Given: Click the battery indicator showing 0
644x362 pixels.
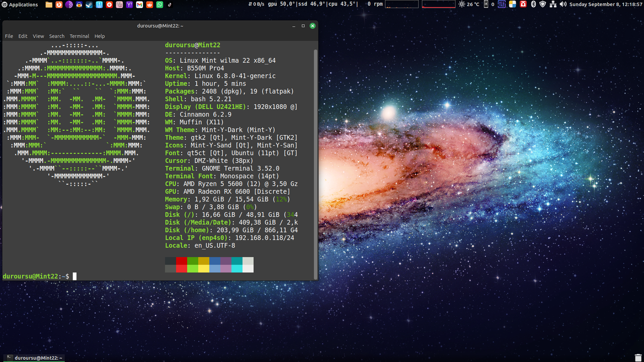Looking at the screenshot, I should (490, 4).
